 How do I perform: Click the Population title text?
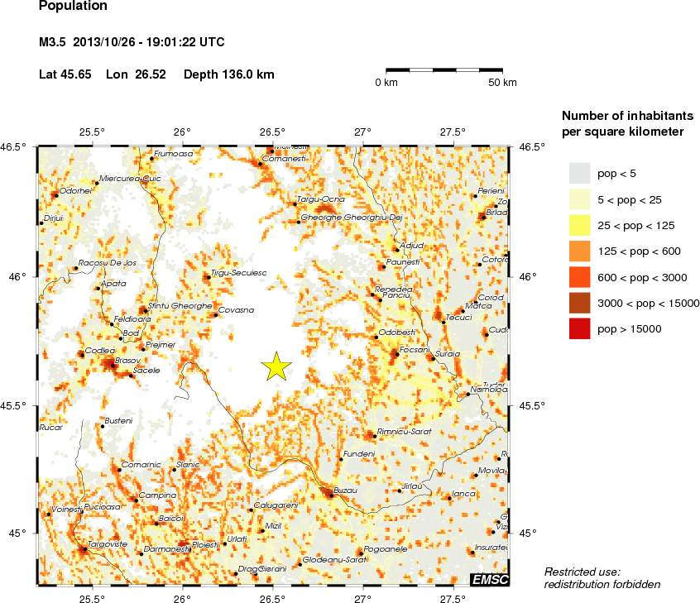point(73,6)
